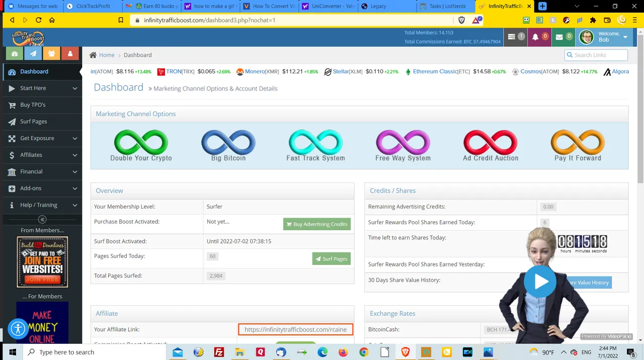The width and height of the screenshot is (644, 360).
Task: Open the Welcome Bob user dropdown
Action: click(604, 37)
